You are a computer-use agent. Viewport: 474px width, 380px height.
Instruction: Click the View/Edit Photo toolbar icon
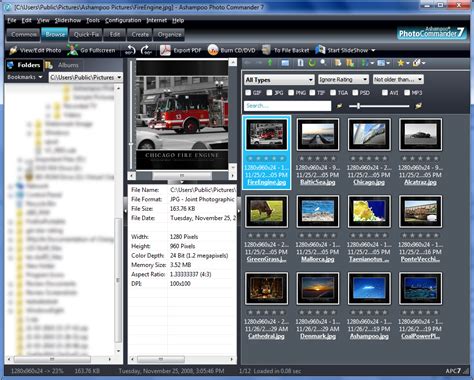pyautogui.click(x=13, y=50)
